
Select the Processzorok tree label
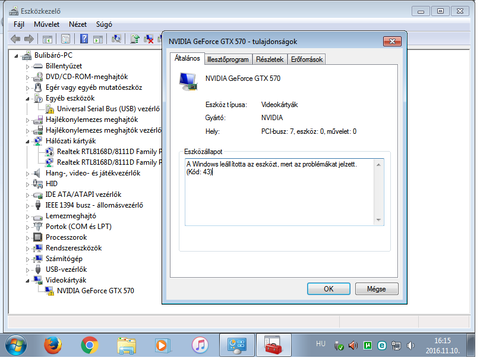point(66,237)
